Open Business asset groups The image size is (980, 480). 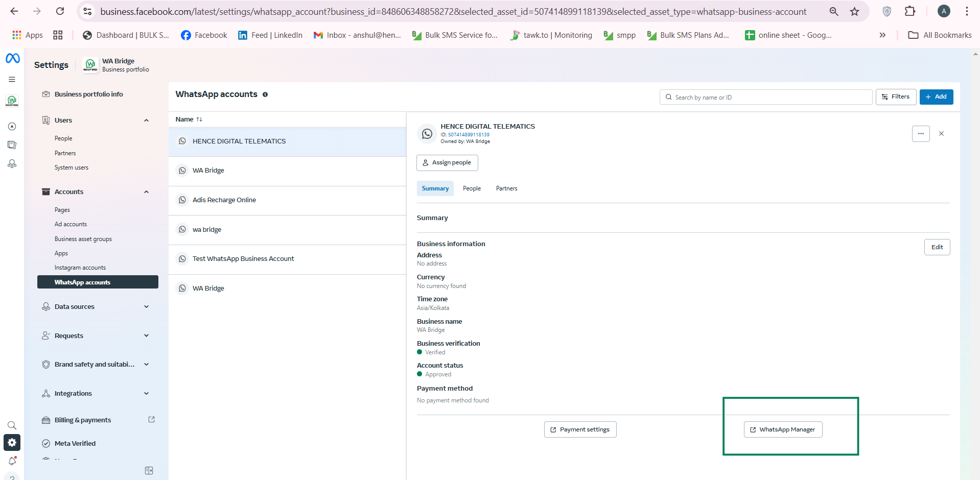pyautogui.click(x=83, y=239)
